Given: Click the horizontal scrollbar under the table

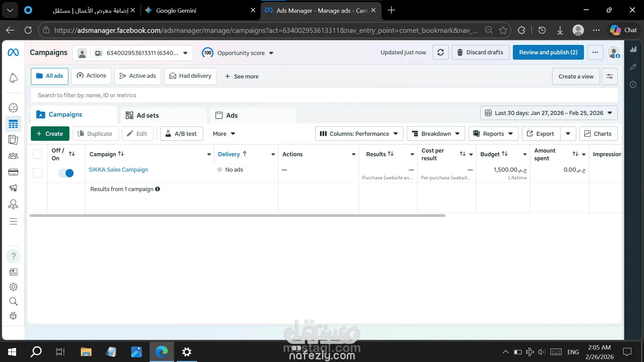Looking at the screenshot, I should 237,216.
